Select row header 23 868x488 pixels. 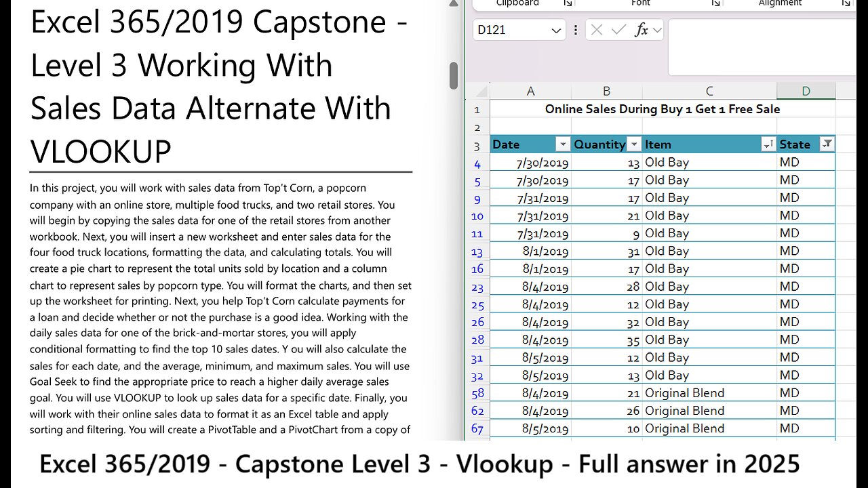click(477, 287)
